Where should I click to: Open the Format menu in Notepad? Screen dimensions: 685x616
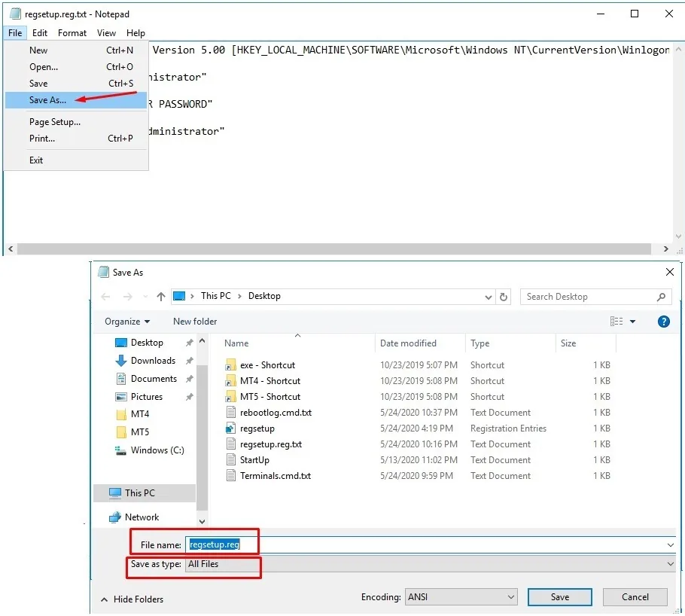click(x=72, y=32)
